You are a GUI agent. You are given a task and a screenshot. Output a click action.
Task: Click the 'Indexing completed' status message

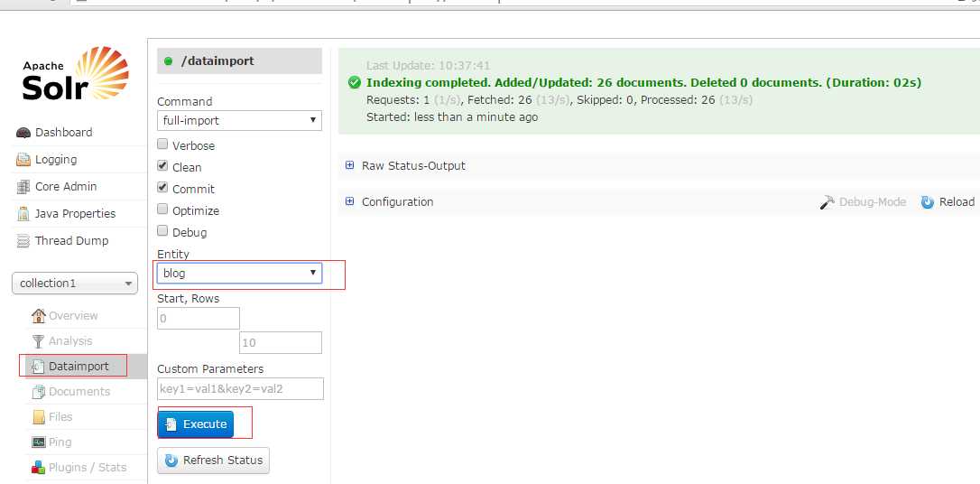pos(643,82)
